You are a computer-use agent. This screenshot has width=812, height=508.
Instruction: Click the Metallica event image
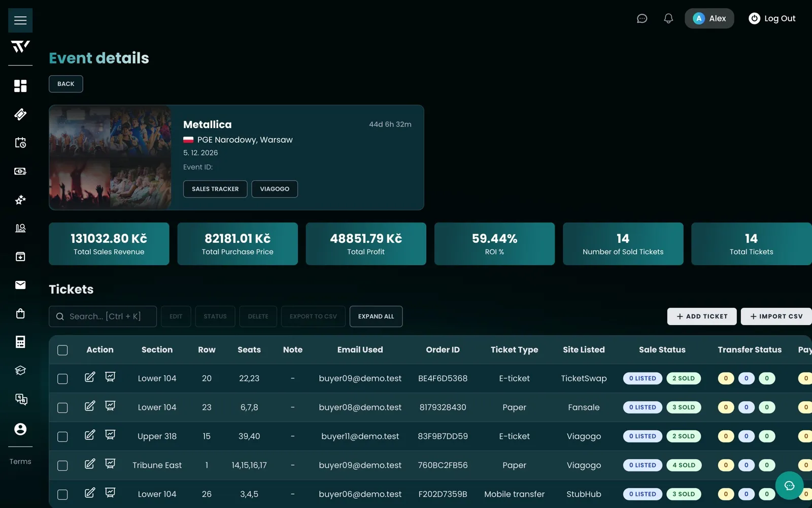coord(110,157)
